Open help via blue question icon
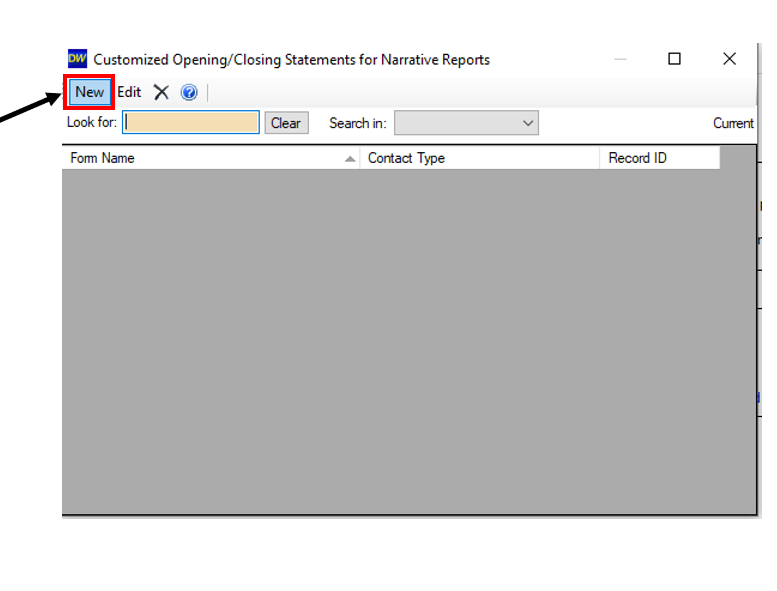Image resolution: width=777 pixels, height=591 pixels. tap(189, 92)
